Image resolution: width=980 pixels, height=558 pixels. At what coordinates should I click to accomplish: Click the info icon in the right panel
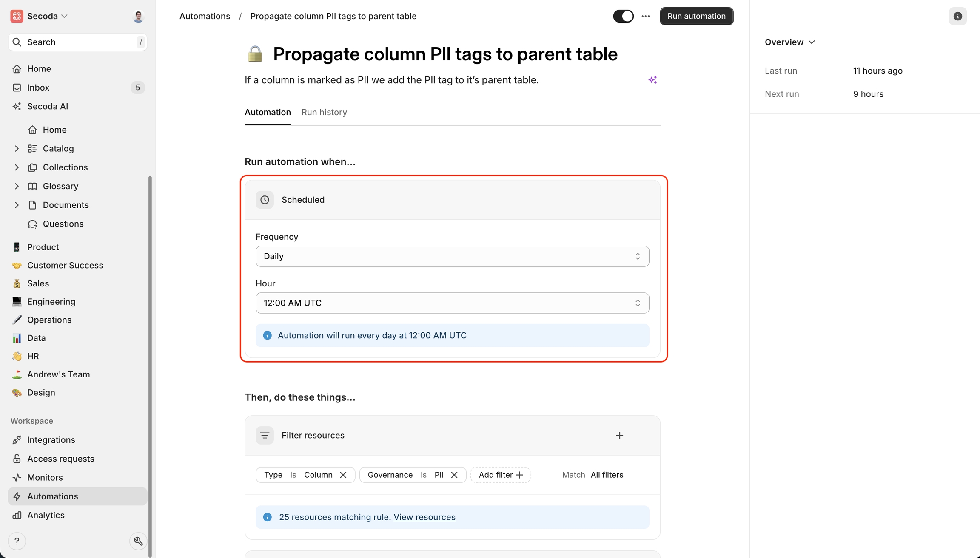(957, 16)
